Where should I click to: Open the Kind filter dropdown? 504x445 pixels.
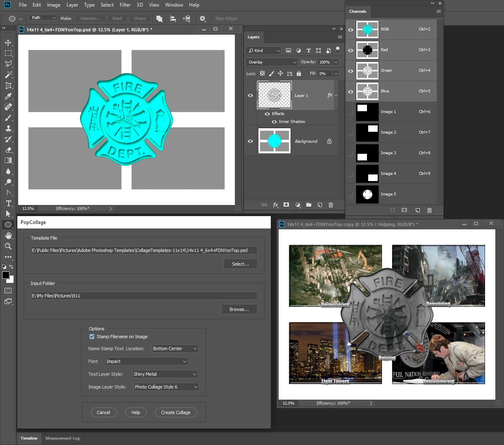point(263,50)
